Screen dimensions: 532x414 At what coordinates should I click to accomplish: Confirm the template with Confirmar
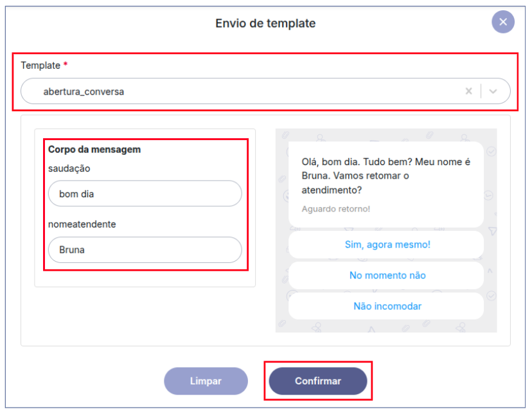pyautogui.click(x=318, y=381)
